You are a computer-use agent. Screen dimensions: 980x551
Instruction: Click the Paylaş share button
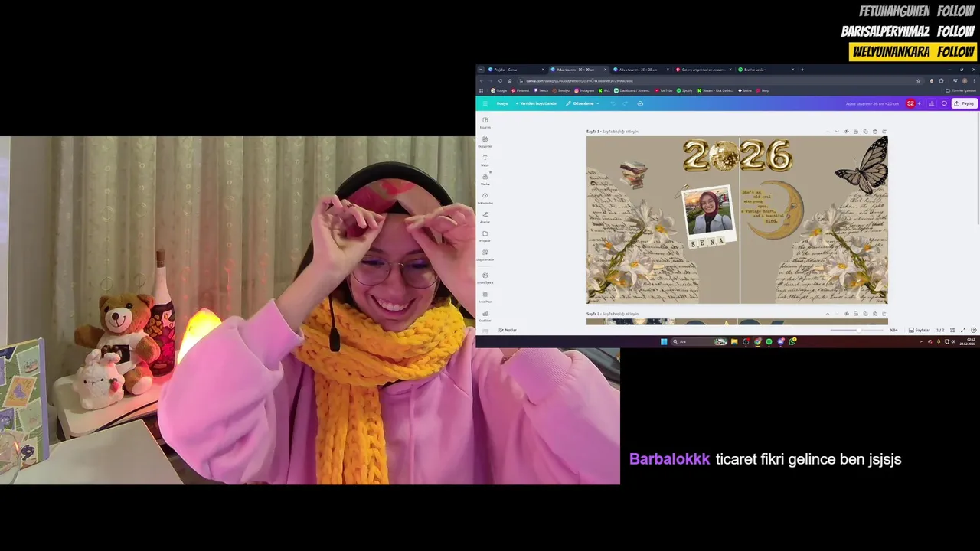(965, 103)
